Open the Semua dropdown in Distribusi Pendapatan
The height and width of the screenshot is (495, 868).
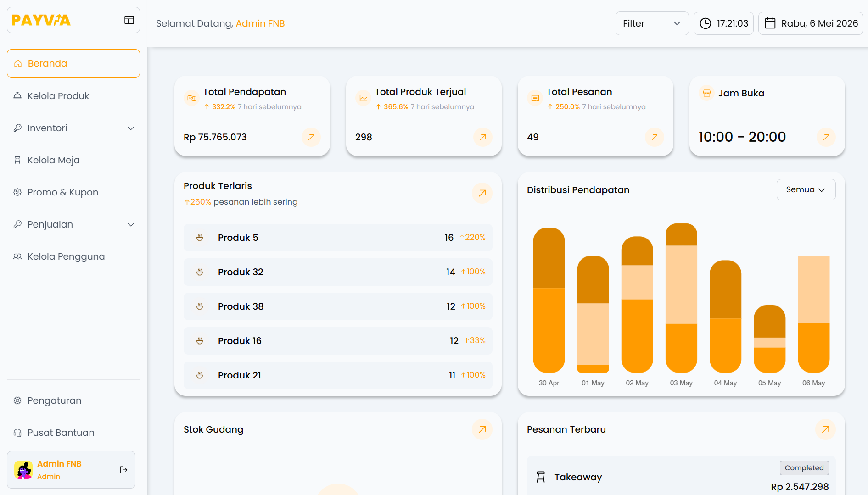click(806, 189)
